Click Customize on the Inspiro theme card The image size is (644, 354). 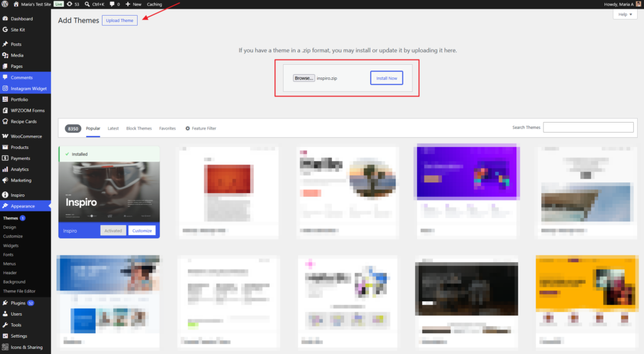[142, 231]
